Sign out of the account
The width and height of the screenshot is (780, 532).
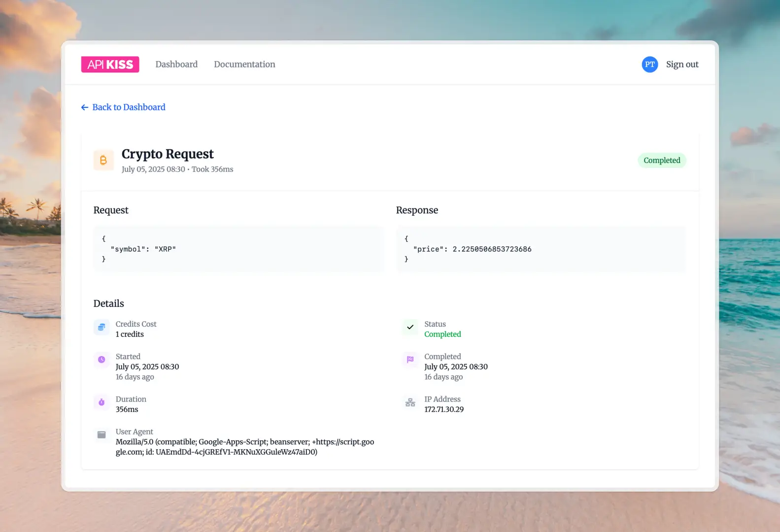point(682,65)
